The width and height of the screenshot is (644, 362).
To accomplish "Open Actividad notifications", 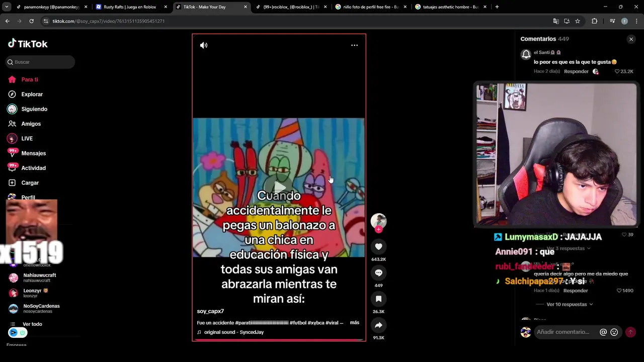I will point(33,168).
